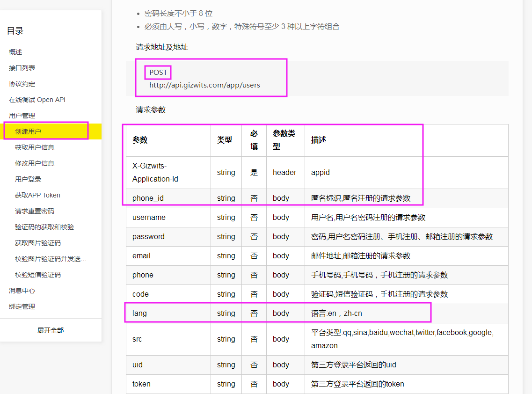Select 协议约定 in the sidebar

22,84
